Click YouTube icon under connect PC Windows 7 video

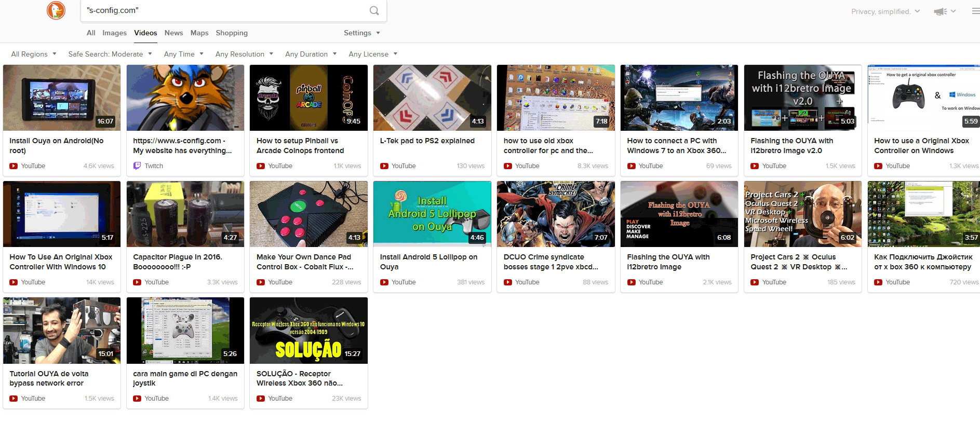click(x=632, y=166)
